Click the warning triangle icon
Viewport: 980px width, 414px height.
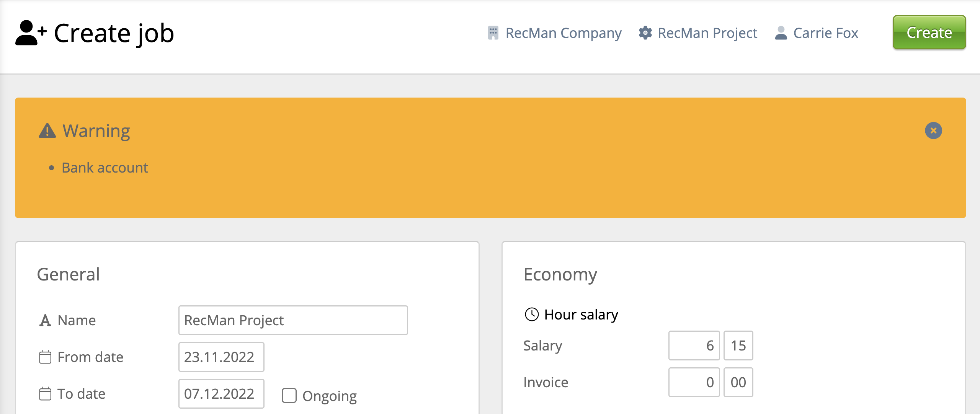pos(47,131)
